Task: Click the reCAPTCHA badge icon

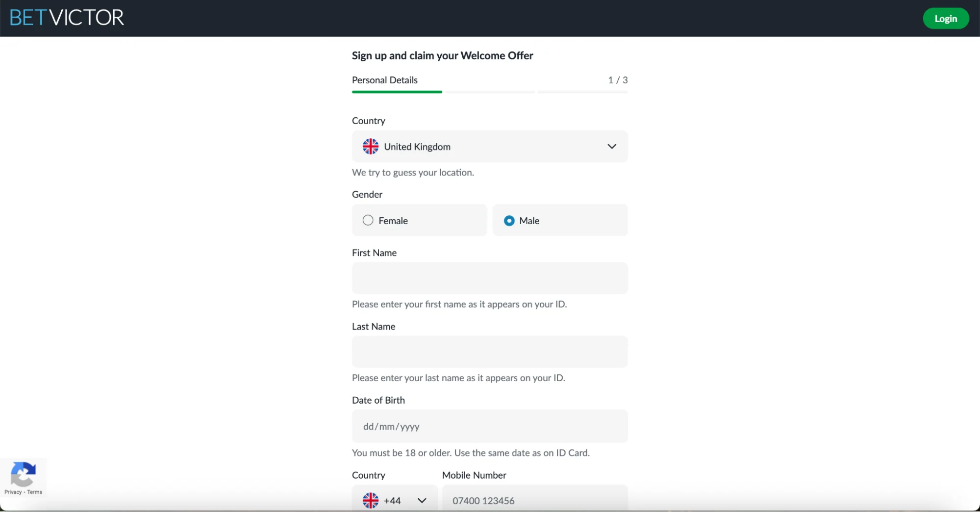Action: click(x=23, y=474)
